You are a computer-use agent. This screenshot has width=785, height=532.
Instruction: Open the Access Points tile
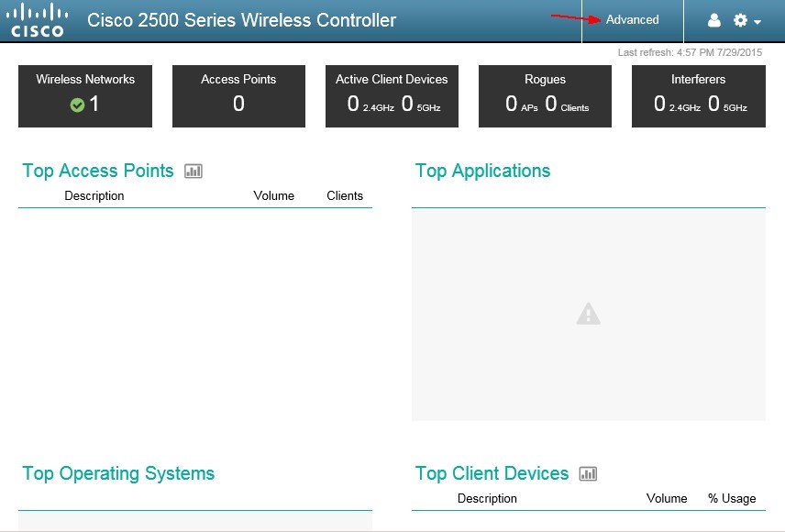[x=238, y=96]
